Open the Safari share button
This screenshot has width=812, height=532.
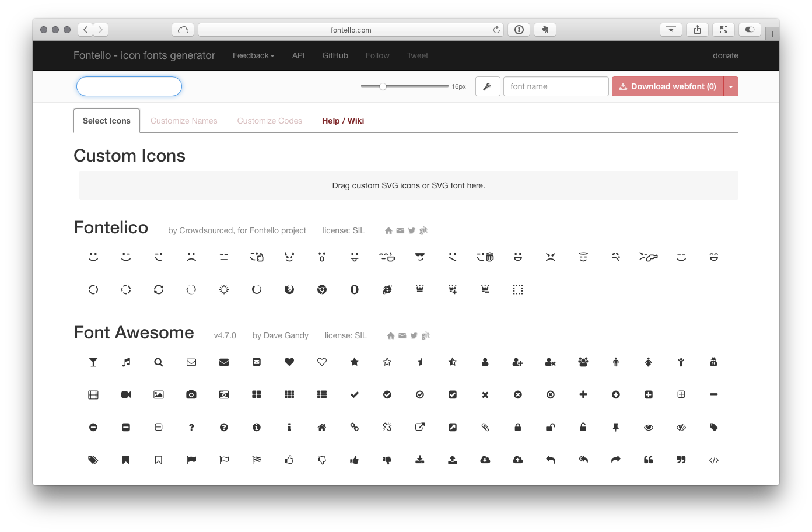[697, 30]
